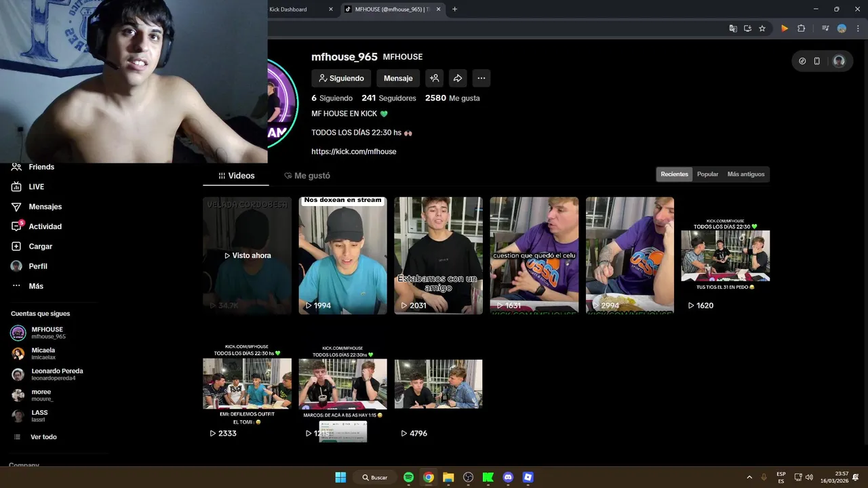Send a Mensaje to mfhouse_965
This screenshot has height=488, width=868.
click(398, 78)
